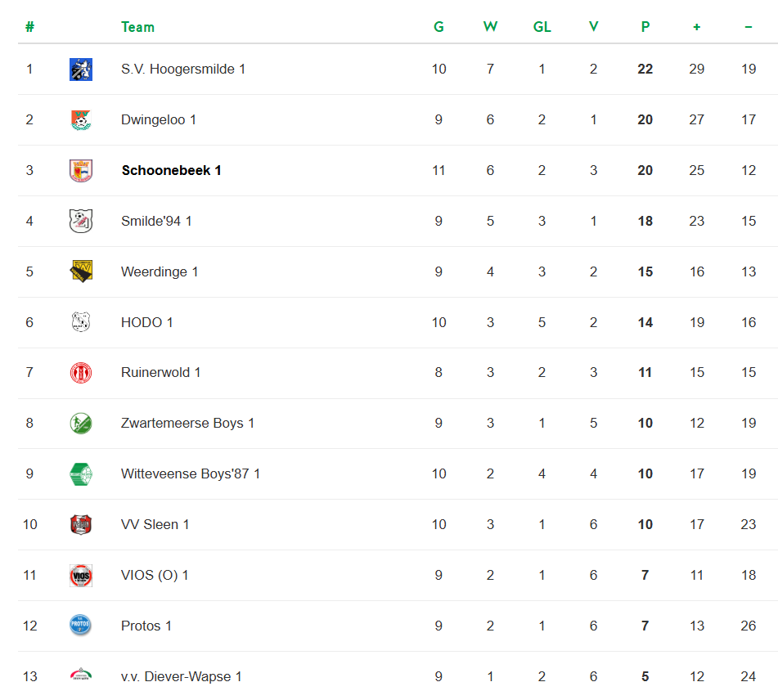This screenshot has height=700, width=778.
Task: Select the v.v. Diever-Wapse 1 team name
Action: (181, 677)
